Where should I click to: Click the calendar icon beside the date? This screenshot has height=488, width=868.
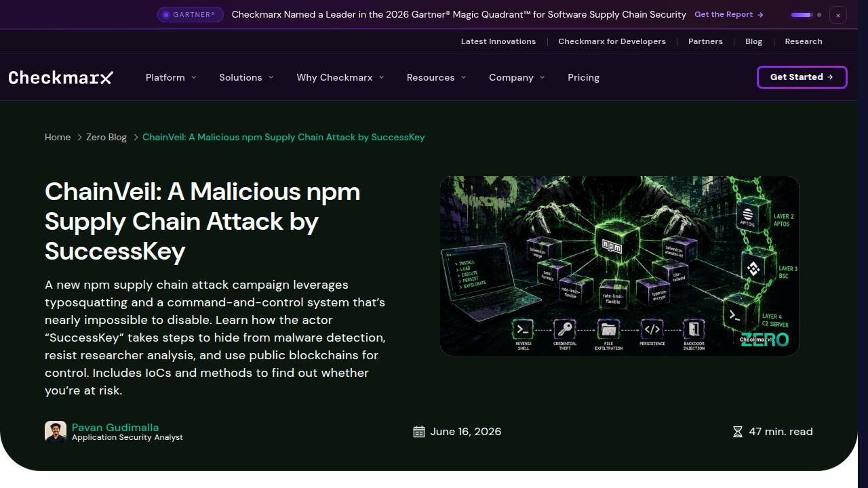point(419,432)
